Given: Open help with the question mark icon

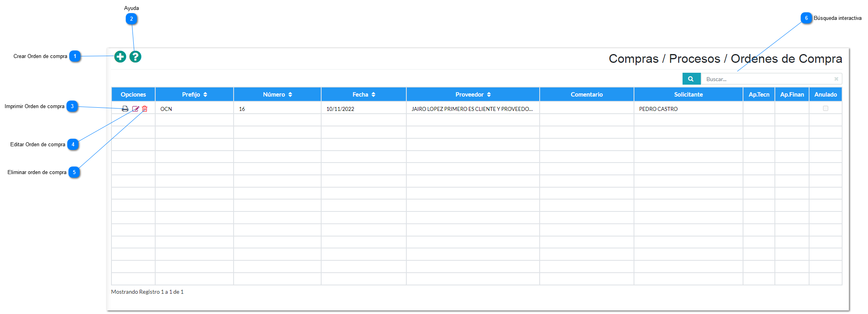Looking at the screenshot, I should click(135, 57).
